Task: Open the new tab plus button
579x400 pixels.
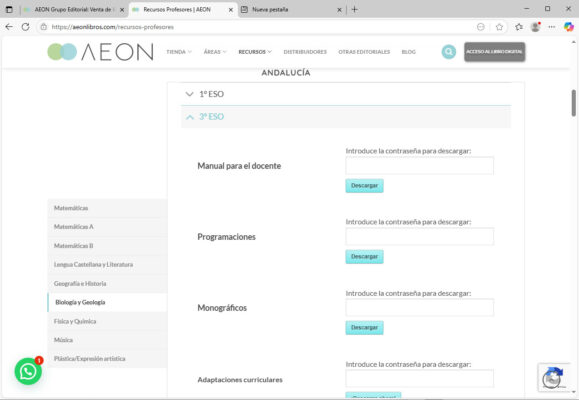Action: (354, 10)
